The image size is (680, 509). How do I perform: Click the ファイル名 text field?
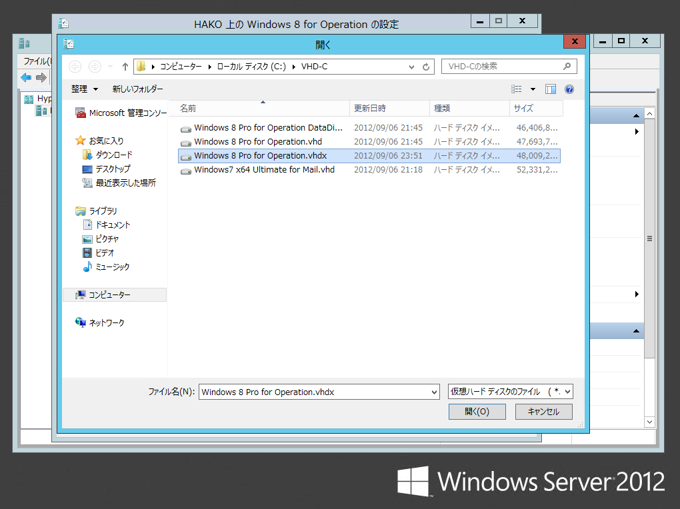(314, 392)
